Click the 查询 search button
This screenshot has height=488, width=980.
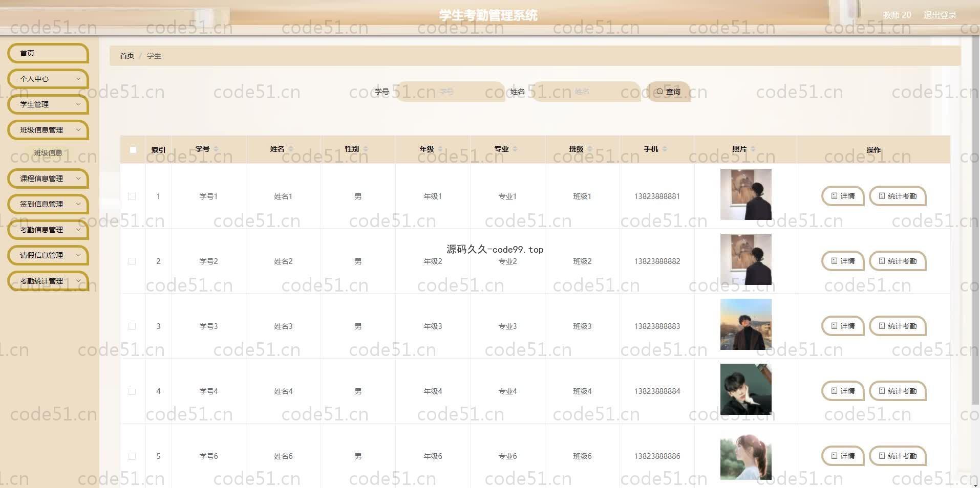pos(669,92)
